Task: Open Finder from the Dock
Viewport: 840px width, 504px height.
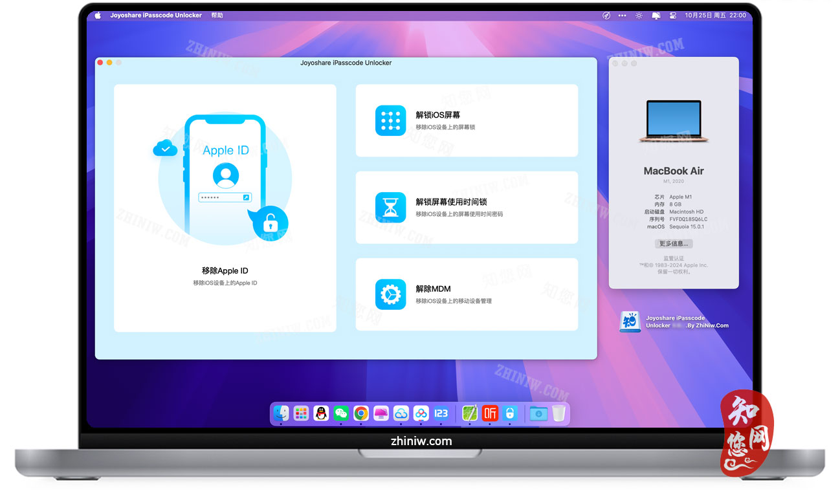Action: (281, 413)
